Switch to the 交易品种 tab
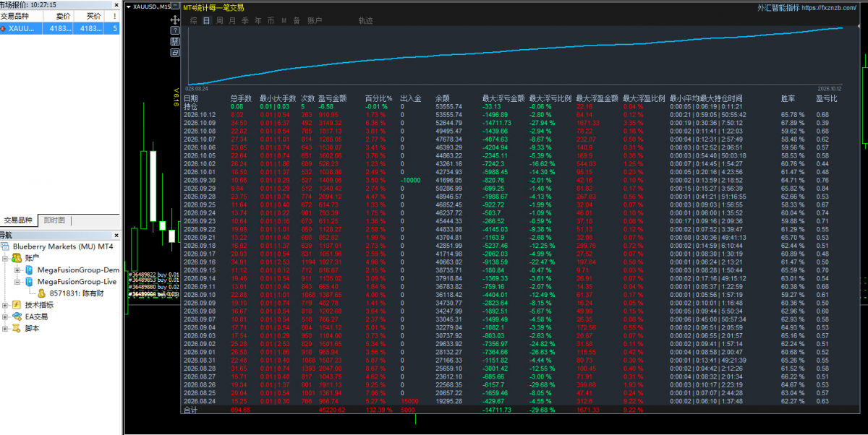 point(18,220)
